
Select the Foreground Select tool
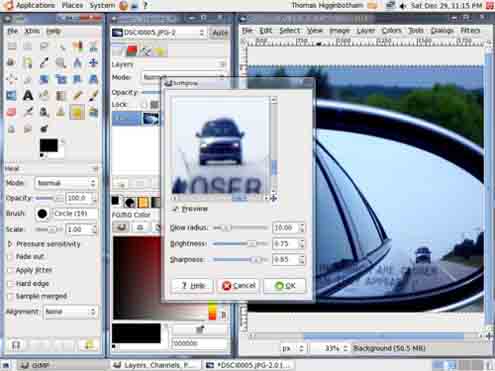click(x=12, y=62)
